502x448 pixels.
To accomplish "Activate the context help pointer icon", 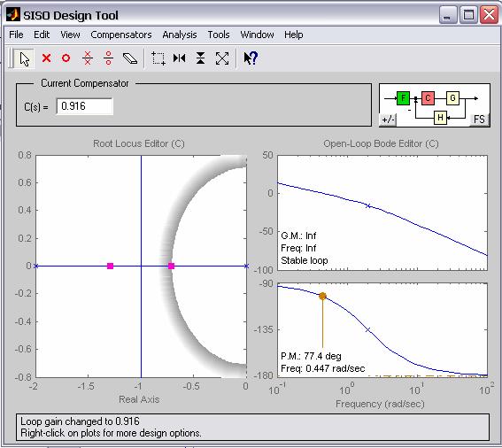I will pos(251,58).
